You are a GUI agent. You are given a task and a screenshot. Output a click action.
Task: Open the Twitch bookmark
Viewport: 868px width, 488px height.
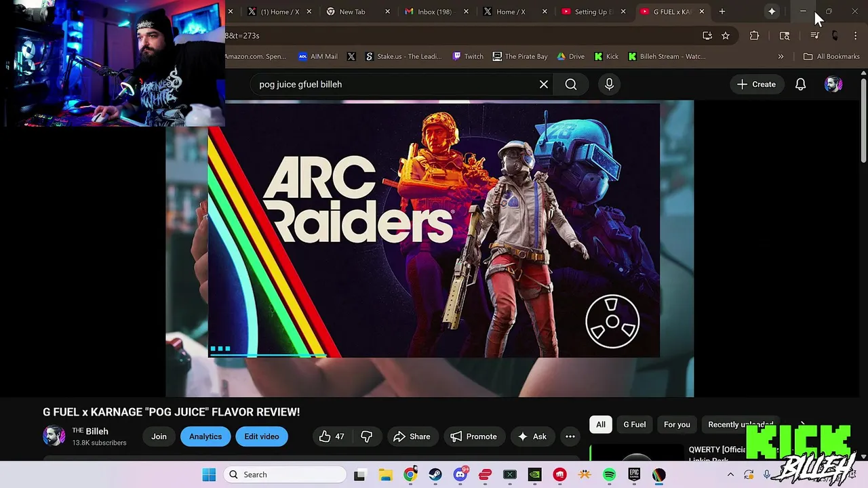468,56
